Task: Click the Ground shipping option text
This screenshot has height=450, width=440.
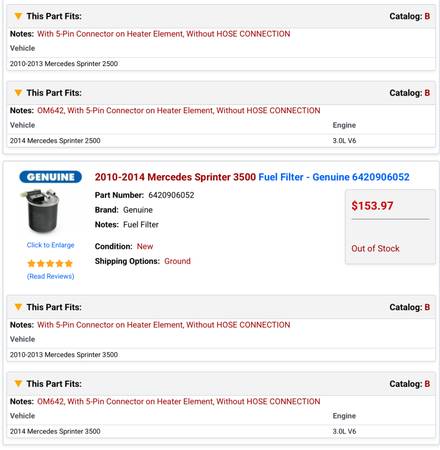Action: pos(177,261)
